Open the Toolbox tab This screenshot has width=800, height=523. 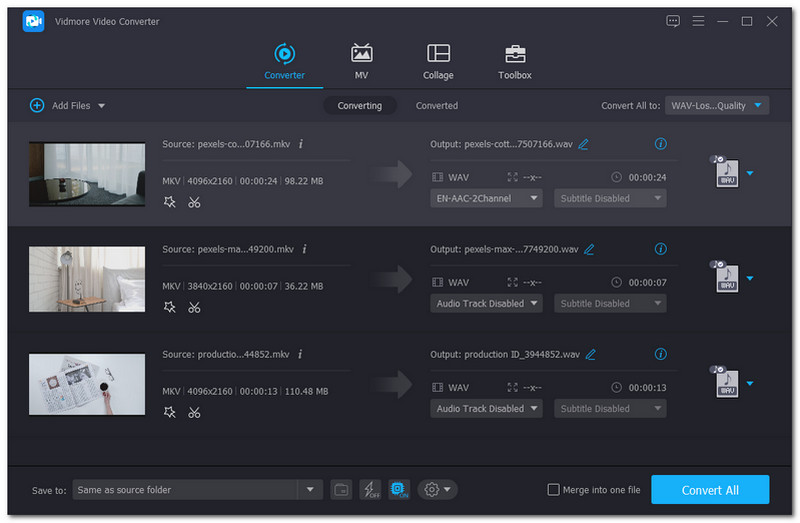tap(514, 61)
